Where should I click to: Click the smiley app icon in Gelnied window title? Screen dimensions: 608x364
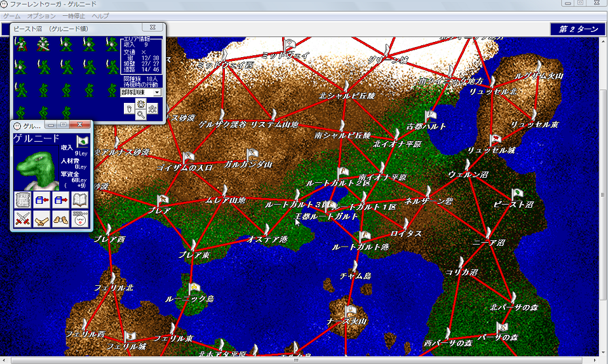[17, 126]
